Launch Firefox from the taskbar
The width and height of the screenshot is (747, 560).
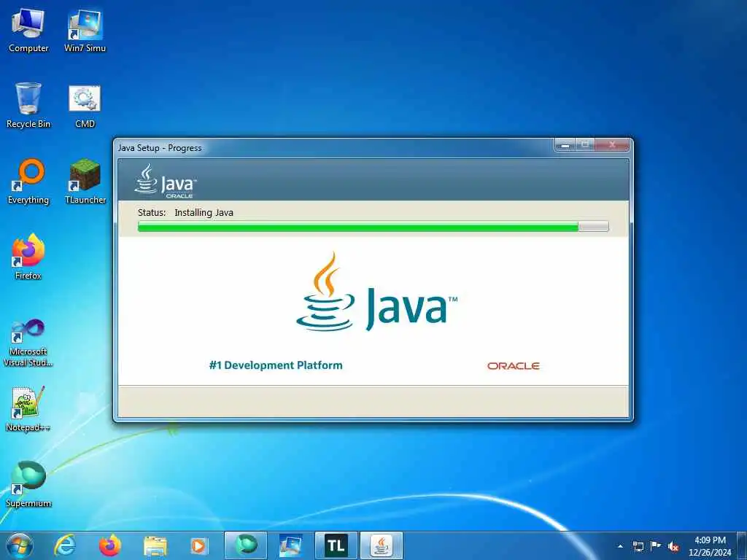pos(110,545)
